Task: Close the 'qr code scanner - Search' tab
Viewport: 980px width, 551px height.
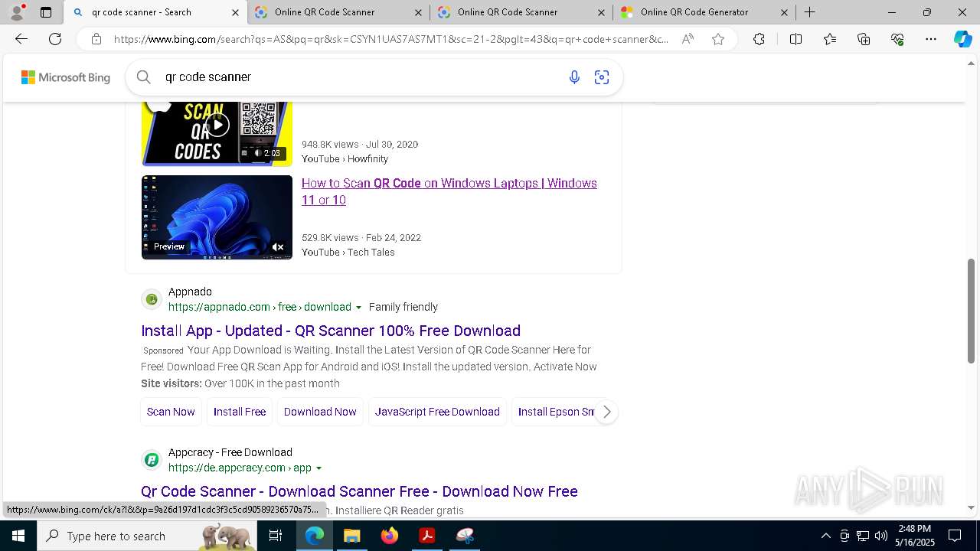Action: point(235,12)
